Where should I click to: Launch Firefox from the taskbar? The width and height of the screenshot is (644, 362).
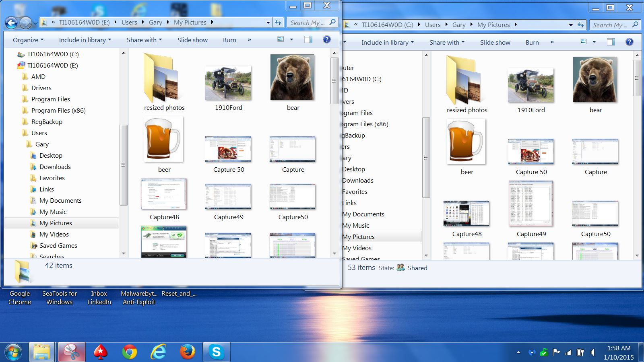pos(187,352)
